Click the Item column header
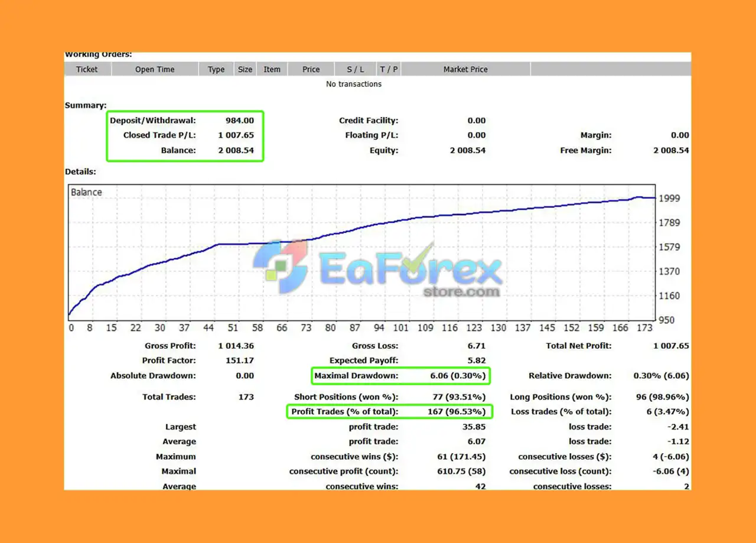Image resolution: width=756 pixels, height=543 pixels. point(272,69)
